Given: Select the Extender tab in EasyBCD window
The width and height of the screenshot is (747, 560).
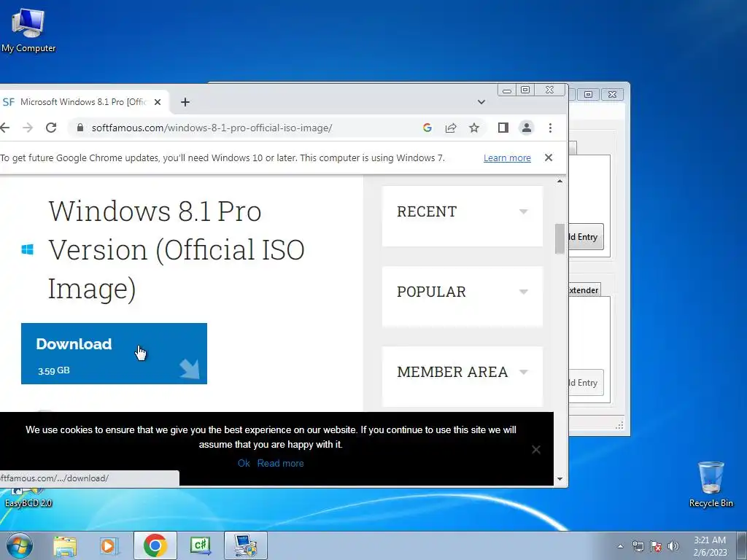Looking at the screenshot, I should pos(584,290).
